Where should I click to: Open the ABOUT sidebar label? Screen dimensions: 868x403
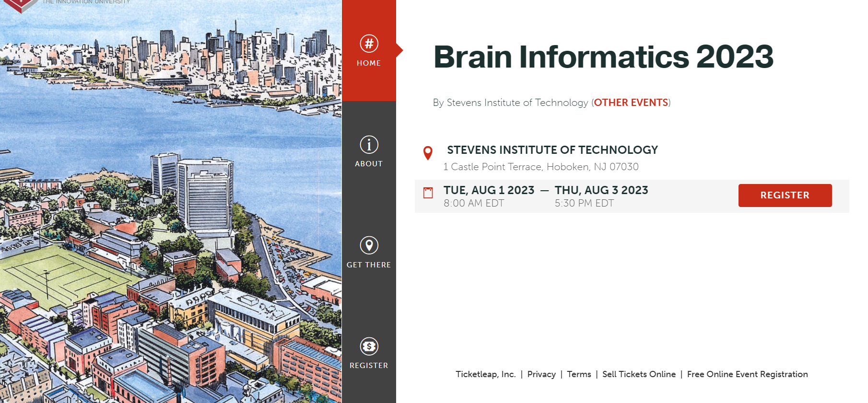(369, 164)
